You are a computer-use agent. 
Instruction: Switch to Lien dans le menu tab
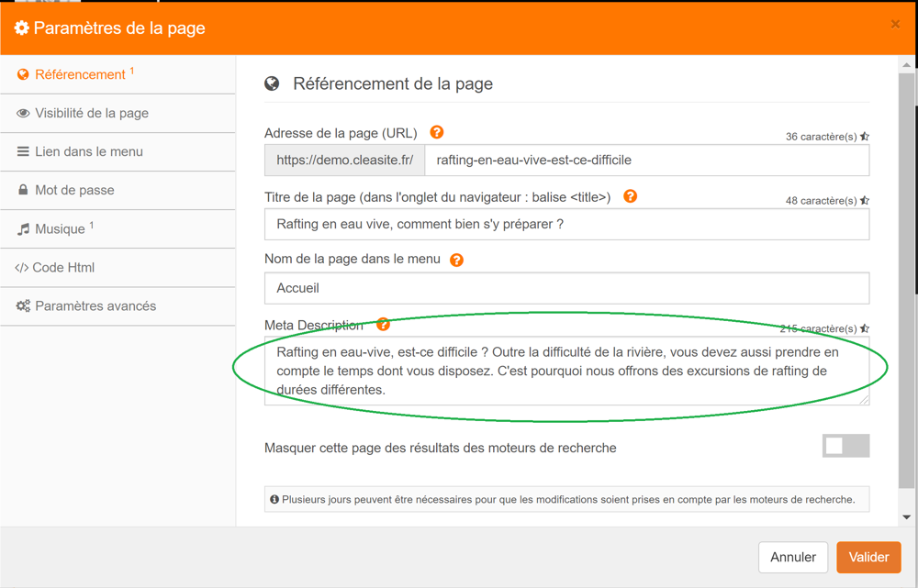pyautogui.click(x=88, y=151)
